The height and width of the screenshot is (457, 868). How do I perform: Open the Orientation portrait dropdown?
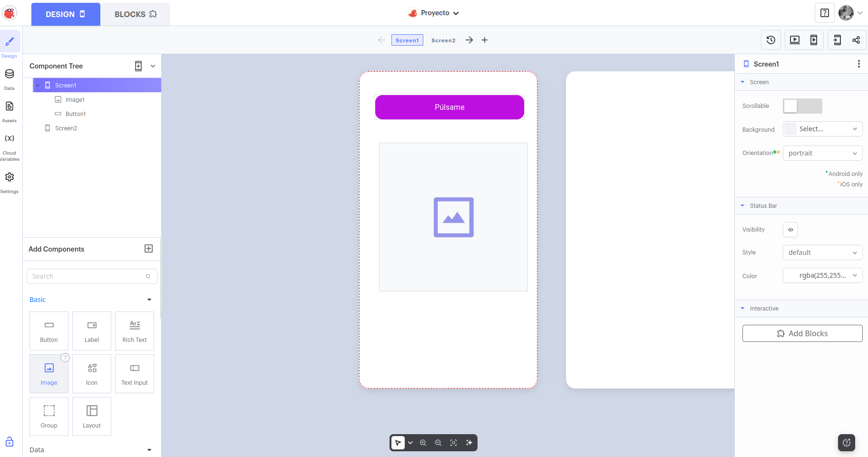coord(822,153)
